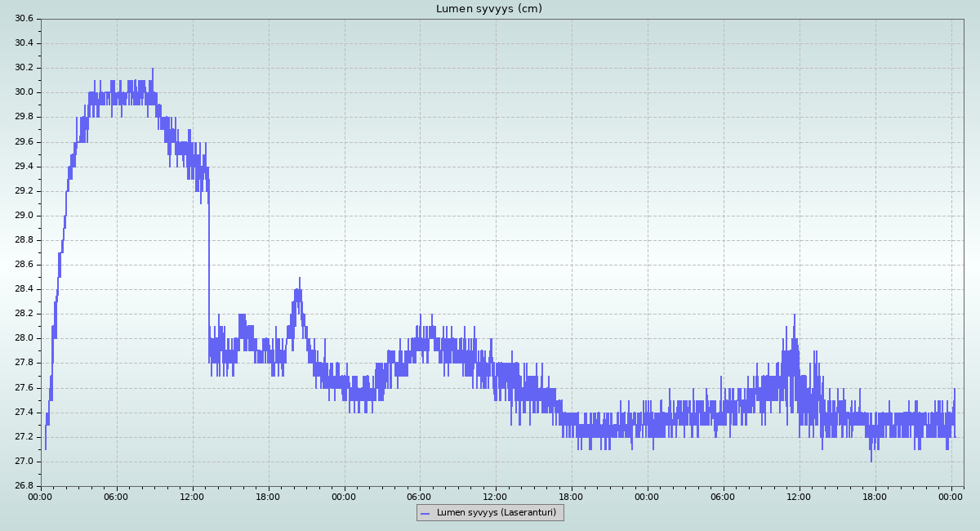
Task: Click the 27.0 y-axis tick label
Action: [24, 462]
